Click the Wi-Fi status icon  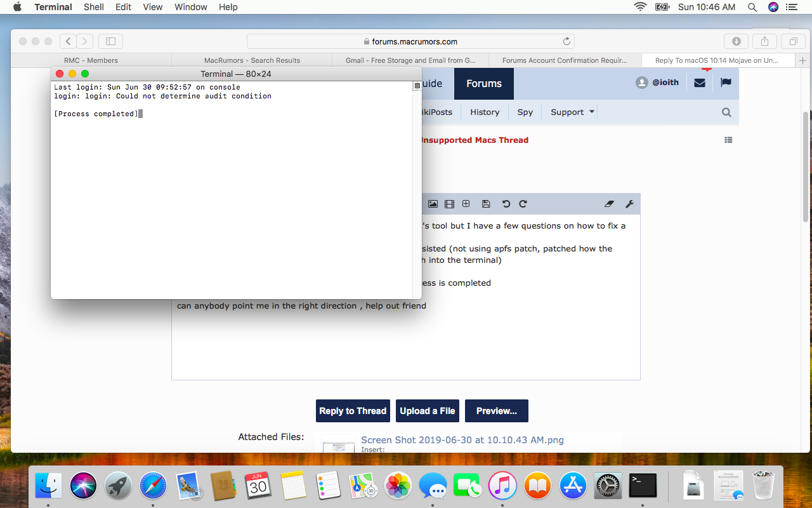pyautogui.click(x=640, y=7)
